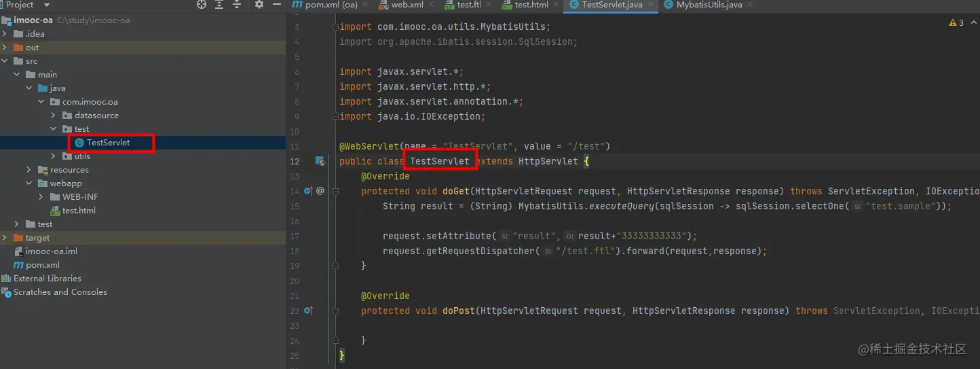This screenshot has width=980, height=369.
Task: Click the warnings indicator showing 3
Action: pyautogui.click(x=956, y=22)
